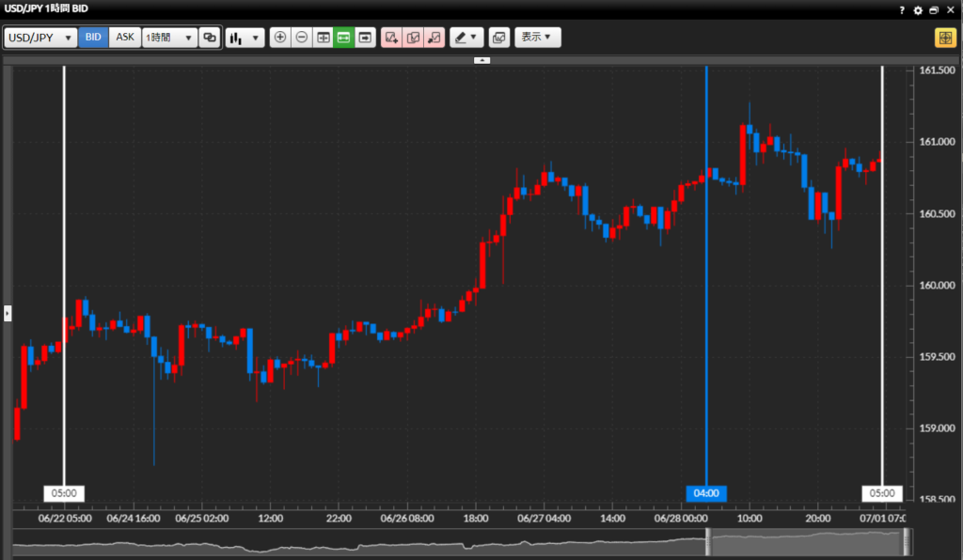Open chart settings with the gear icon

(x=918, y=9)
